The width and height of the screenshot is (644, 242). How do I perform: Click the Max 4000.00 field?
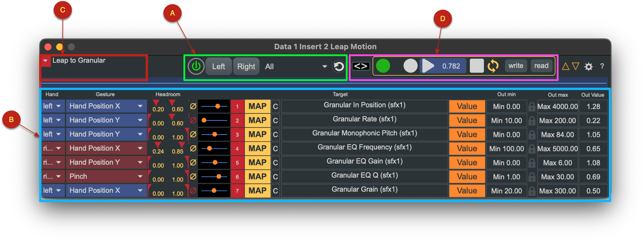557,107
